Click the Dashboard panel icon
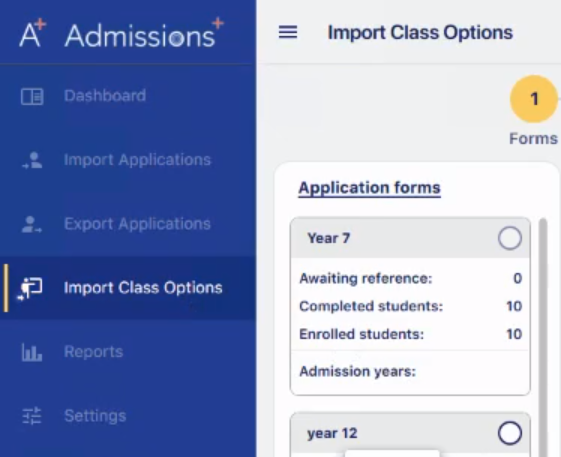Viewport: 561px width, 457px height. tap(32, 96)
